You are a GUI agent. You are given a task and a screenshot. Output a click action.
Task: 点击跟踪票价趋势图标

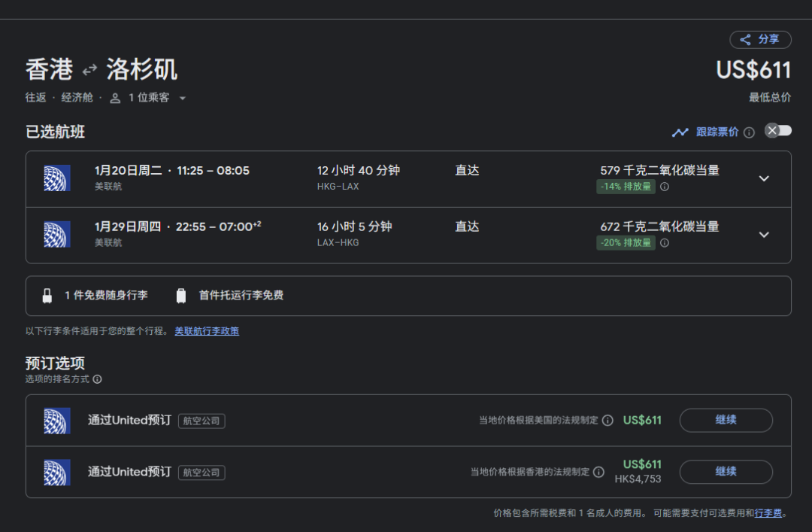point(680,132)
